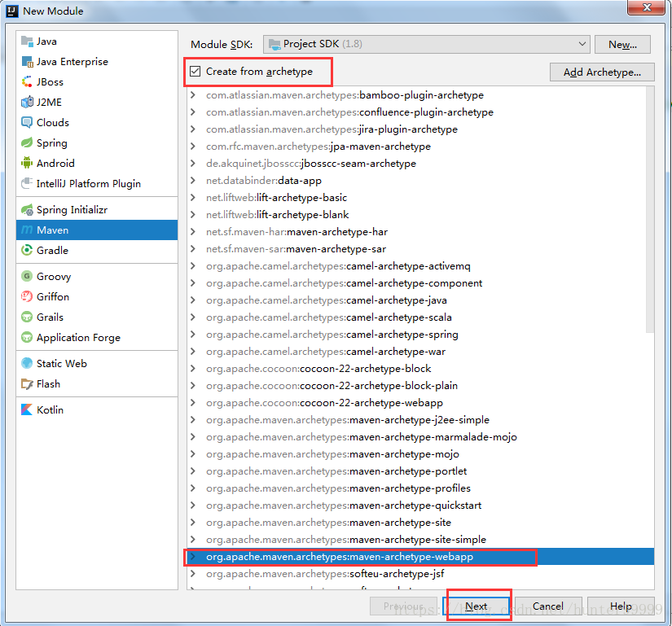Click the Groovy icon

coord(27,276)
